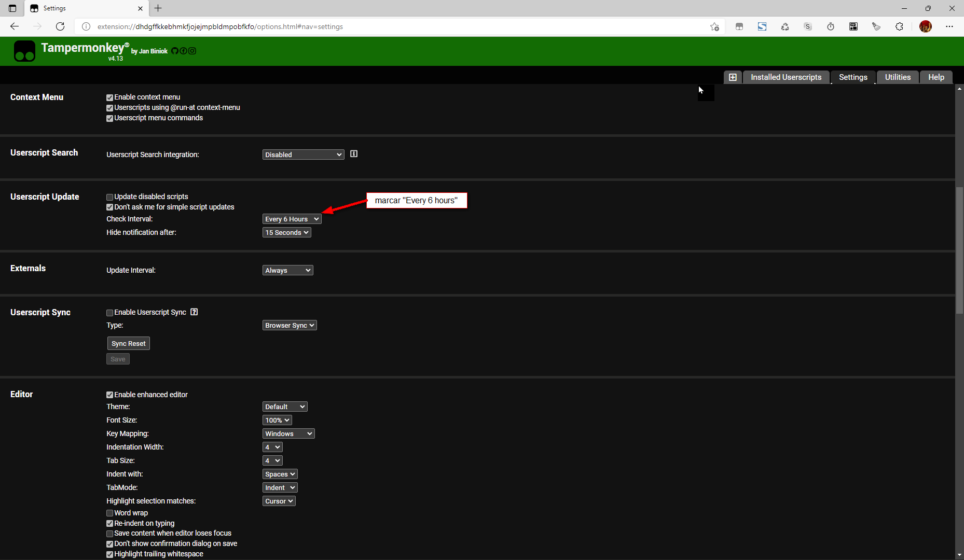This screenshot has width=964, height=560.
Task: Click the Save button under Userscript Sync
Action: tap(118, 359)
